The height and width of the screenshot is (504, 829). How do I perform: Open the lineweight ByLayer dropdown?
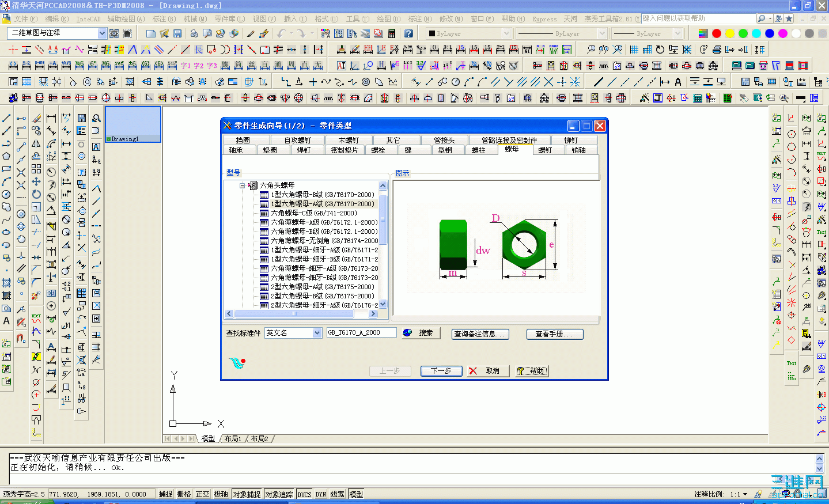point(677,33)
